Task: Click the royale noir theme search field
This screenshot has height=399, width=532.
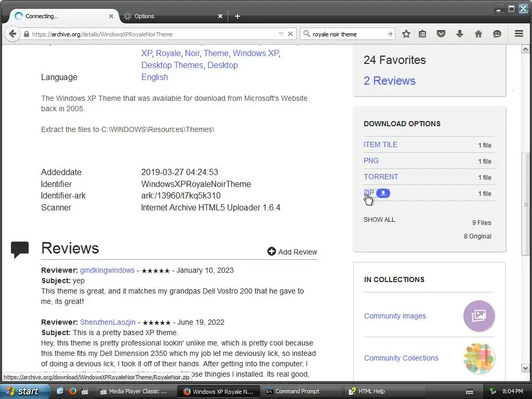Action: pos(349,34)
